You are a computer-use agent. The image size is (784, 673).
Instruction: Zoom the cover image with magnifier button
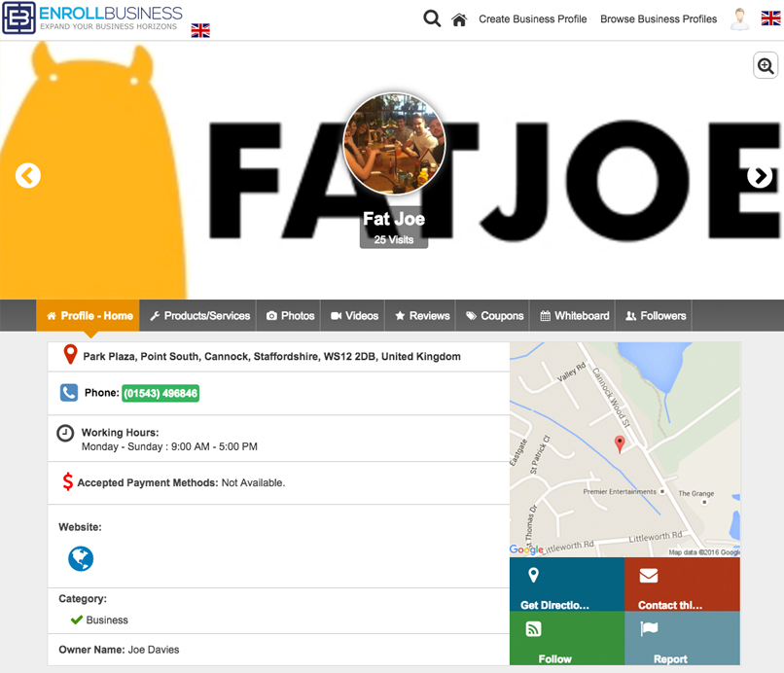(766, 65)
